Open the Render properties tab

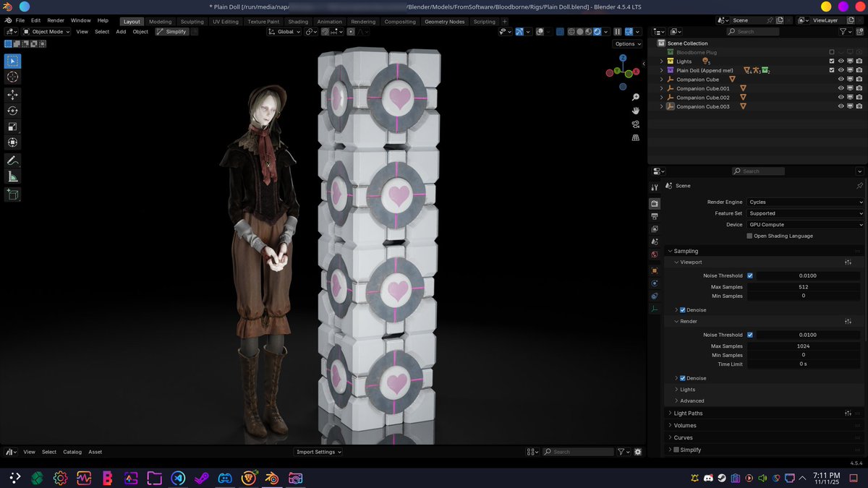pyautogui.click(x=655, y=204)
